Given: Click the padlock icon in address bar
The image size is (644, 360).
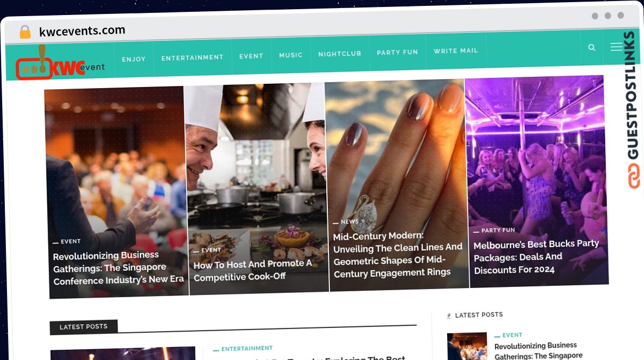Looking at the screenshot, I should tap(25, 32).
